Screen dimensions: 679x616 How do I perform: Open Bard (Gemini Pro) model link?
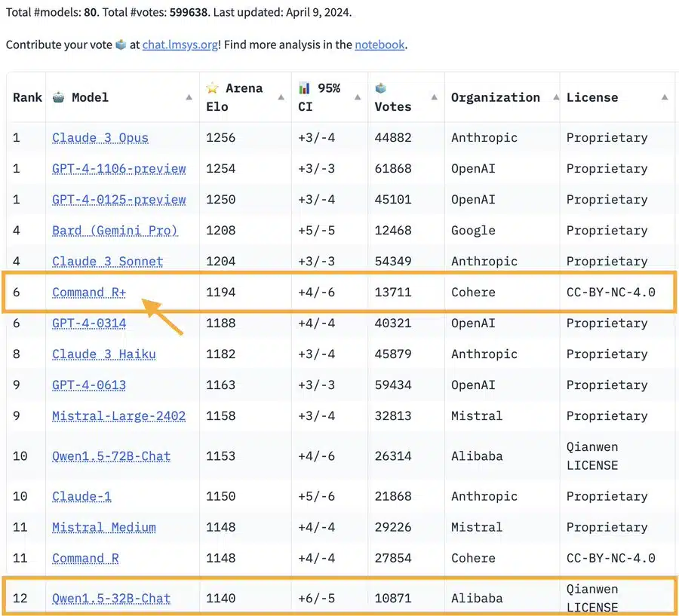[x=115, y=231]
